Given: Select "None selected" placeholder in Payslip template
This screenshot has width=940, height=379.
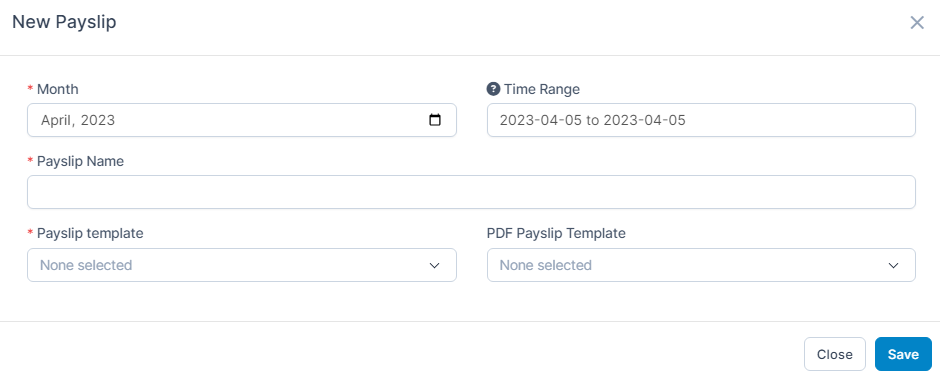Looking at the screenshot, I should point(86,265).
